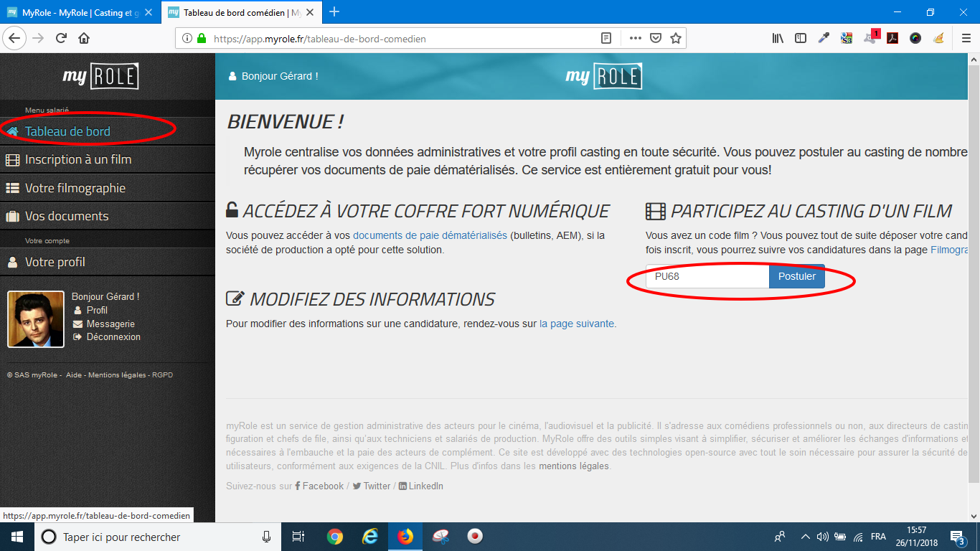Open Votre profil page
Viewport: 980px width, 551px height.
tap(108, 262)
